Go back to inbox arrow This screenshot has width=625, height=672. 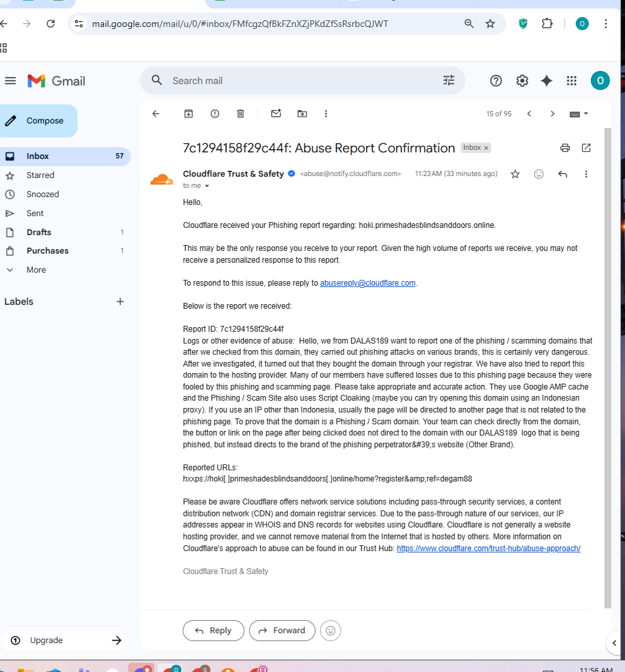tap(156, 114)
